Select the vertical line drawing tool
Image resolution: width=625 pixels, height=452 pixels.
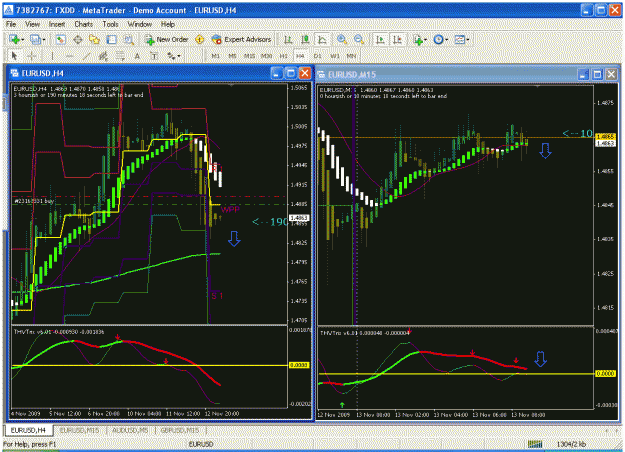[52, 56]
